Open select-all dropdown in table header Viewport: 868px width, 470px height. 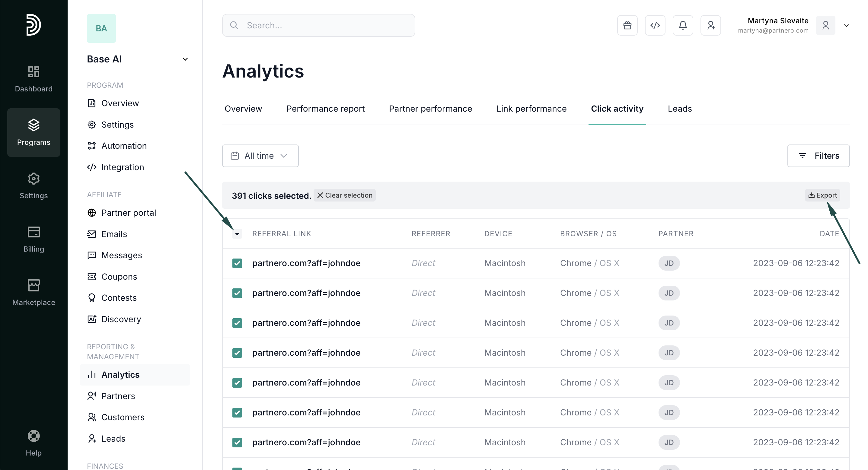pos(237,234)
